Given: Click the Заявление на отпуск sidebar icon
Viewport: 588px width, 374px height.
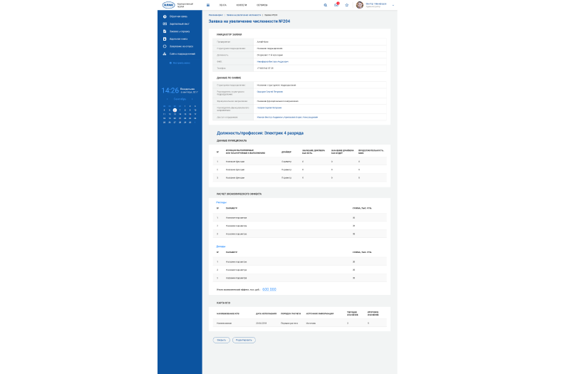Looking at the screenshot, I should pyautogui.click(x=165, y=46).
